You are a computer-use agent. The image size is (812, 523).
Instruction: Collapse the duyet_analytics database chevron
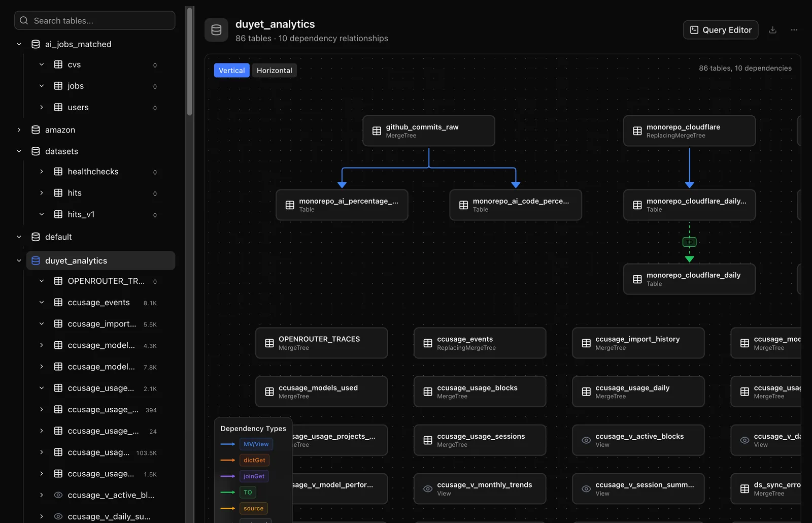click(x=19, y=260)
